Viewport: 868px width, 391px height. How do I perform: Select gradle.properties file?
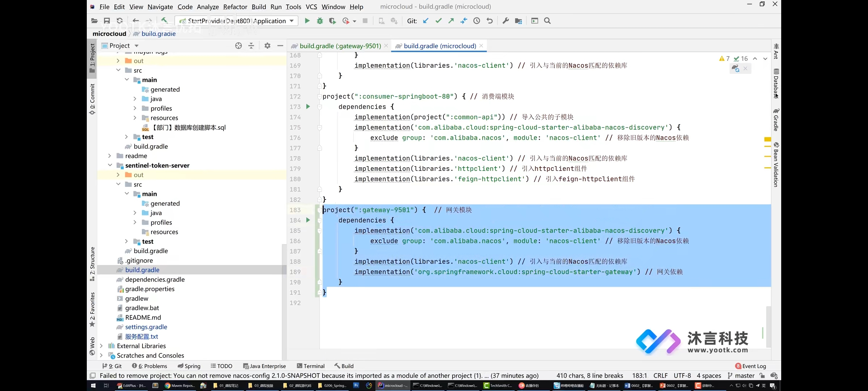tap(150, 289)
